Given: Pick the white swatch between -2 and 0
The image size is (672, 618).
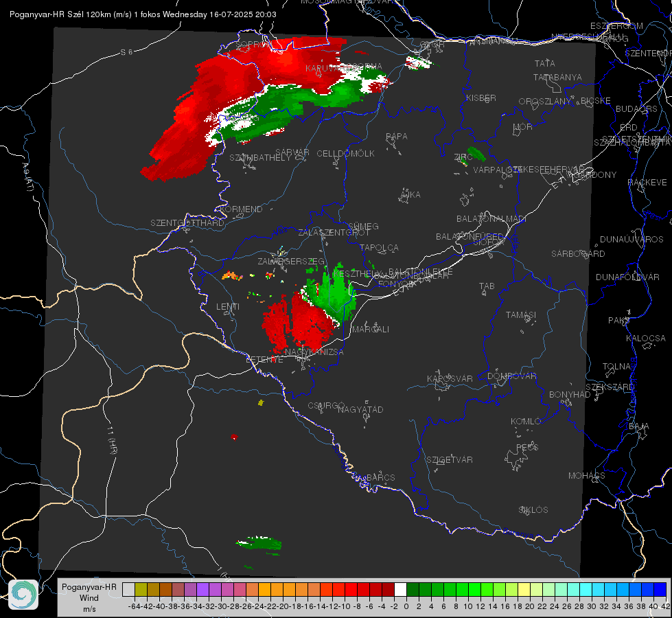Looking at the screenshot, I should [400, 589].
